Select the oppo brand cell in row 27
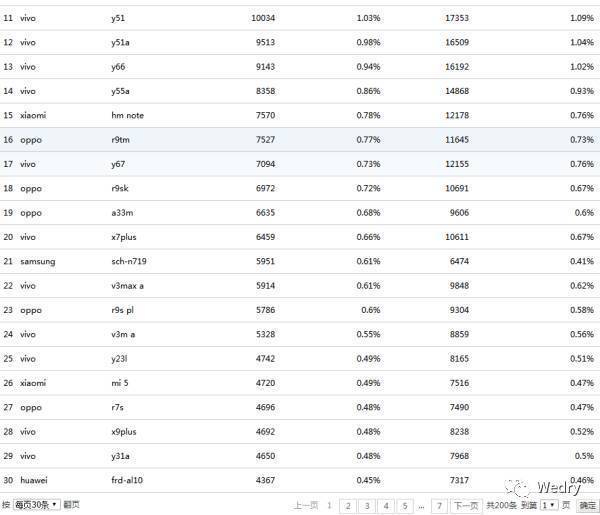Viewport: 600px width, 515px height. pos(31,408)
